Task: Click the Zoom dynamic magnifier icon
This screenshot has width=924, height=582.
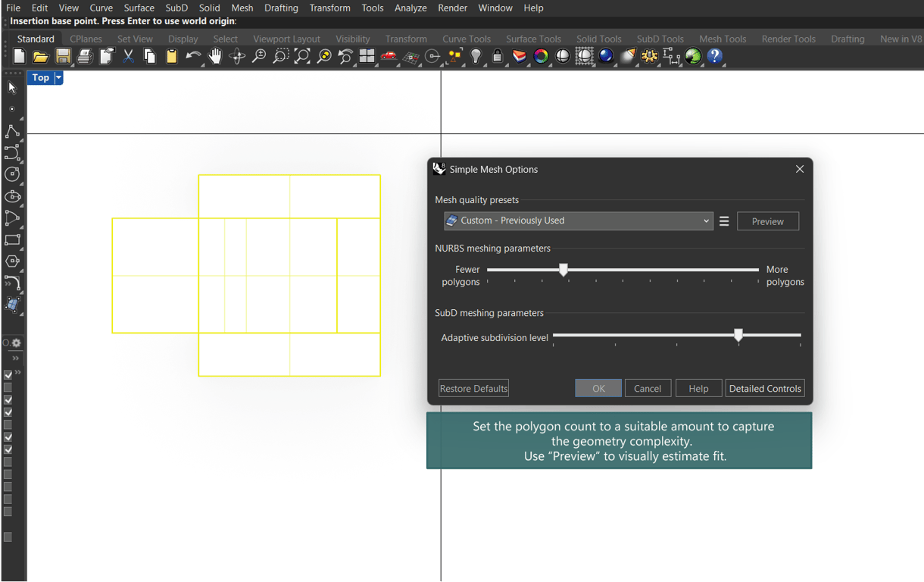Action: (x=259, y=56)
